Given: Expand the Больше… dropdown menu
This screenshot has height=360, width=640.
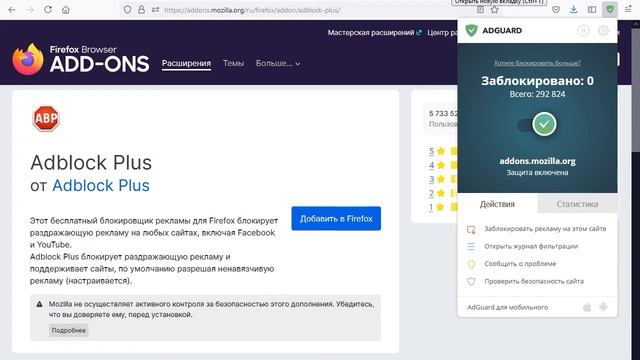Looking at the screenshot, I should [278, 63].
